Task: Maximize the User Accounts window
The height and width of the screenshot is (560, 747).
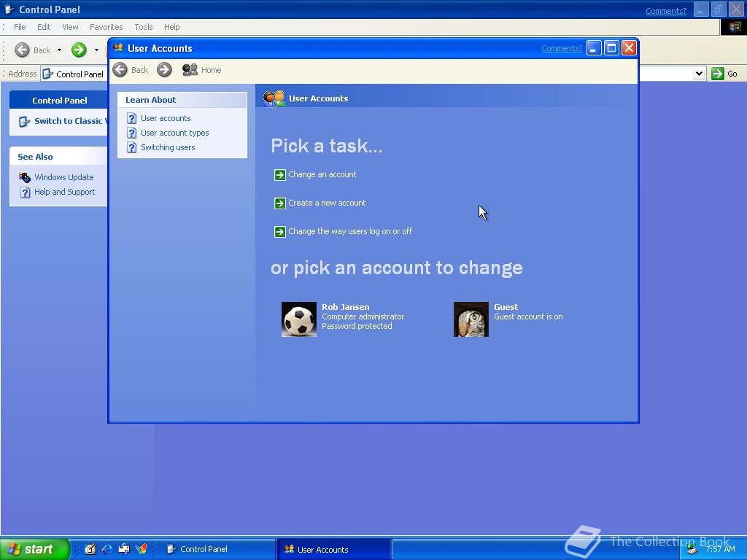Action: 611,48
